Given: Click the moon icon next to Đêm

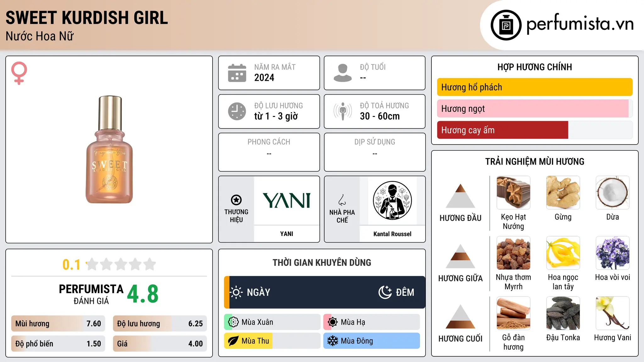Looking at the screenshot, I should 385,292.
